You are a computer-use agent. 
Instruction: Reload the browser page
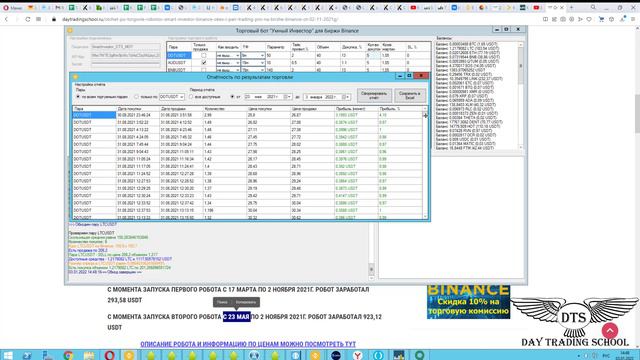28,19
